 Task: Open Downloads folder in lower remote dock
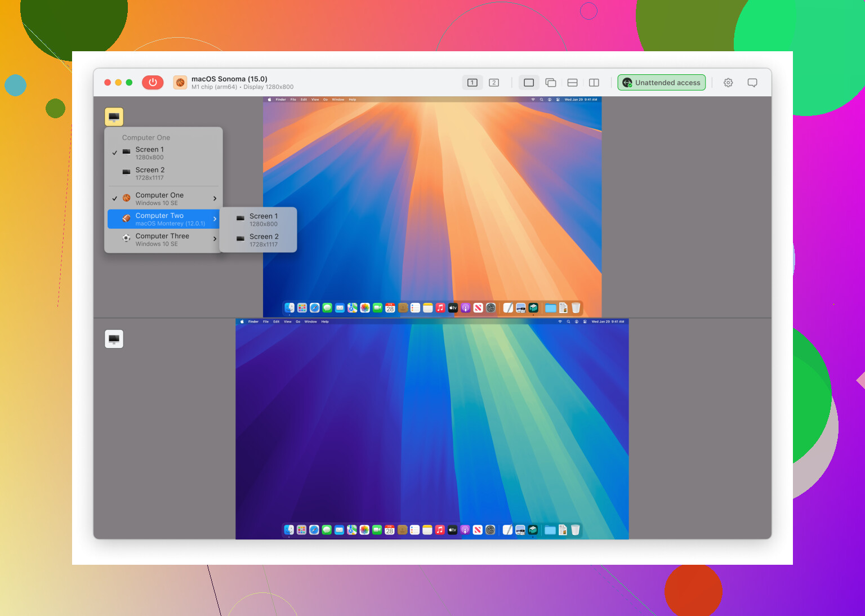coord(550,530)
